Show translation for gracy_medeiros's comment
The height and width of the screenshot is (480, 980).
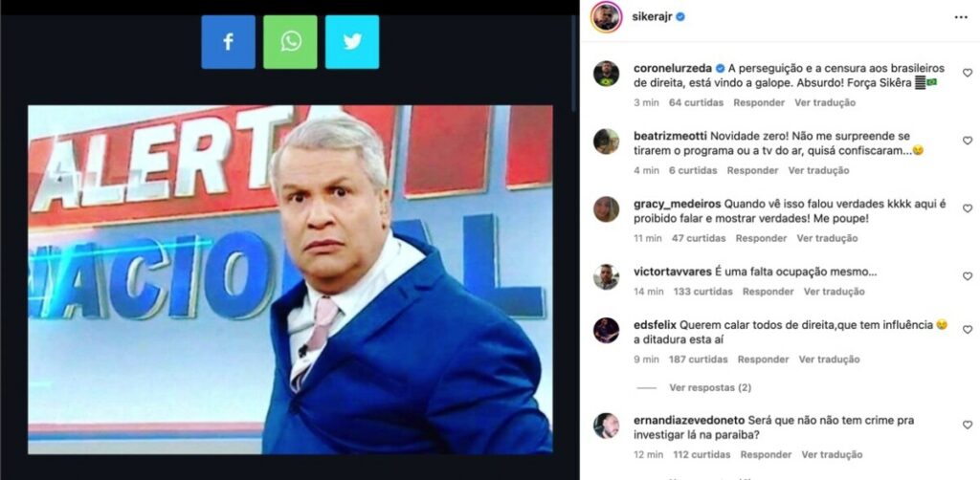[827, 238]
